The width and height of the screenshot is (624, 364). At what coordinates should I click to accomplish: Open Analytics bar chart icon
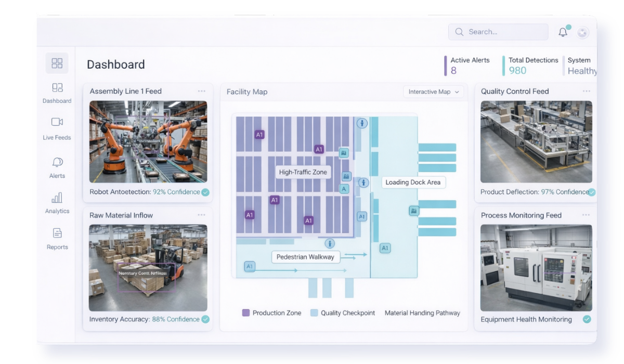(x=57, y=198)
